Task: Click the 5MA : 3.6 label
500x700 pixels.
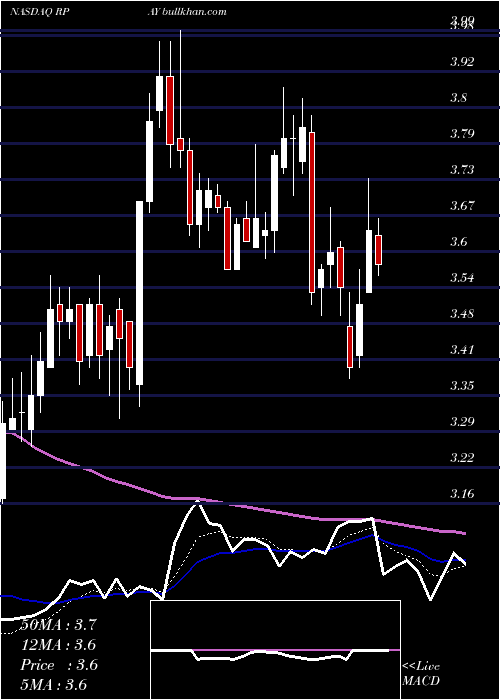Action: 53,684
